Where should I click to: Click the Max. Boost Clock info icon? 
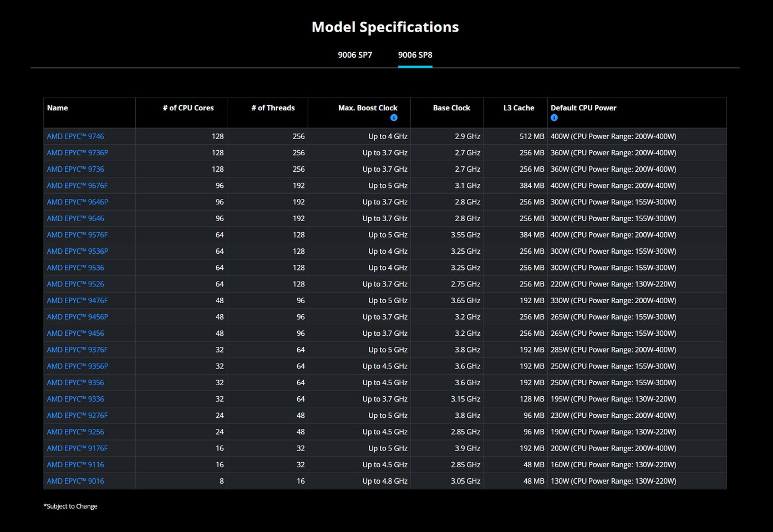pos(394,117)
